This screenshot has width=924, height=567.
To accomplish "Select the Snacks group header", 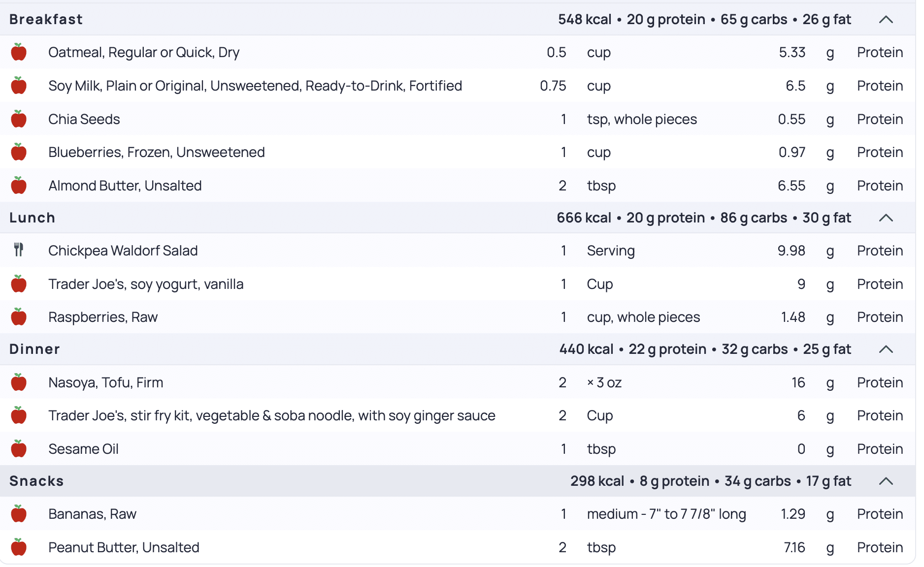I will (x=36, y=481).
